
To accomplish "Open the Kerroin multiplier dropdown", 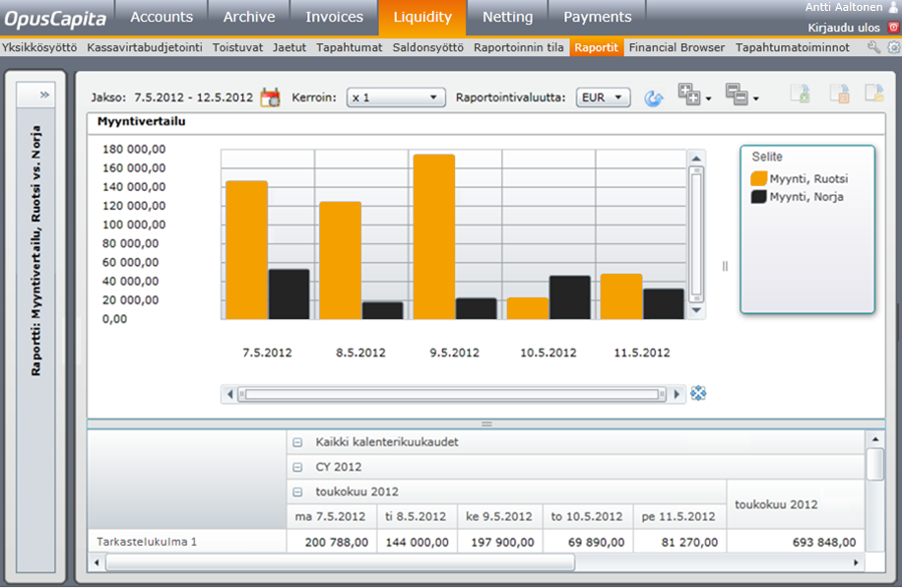I will tap(396, 98).
